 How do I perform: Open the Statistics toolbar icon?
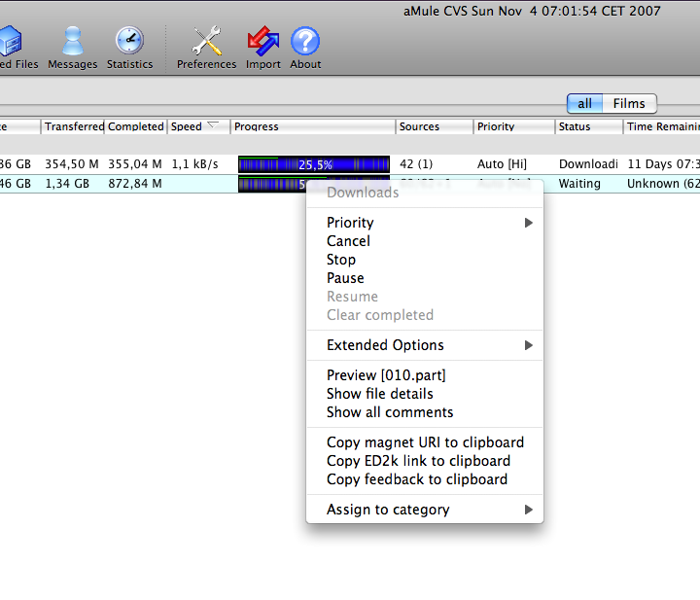(x=129, y=47)
